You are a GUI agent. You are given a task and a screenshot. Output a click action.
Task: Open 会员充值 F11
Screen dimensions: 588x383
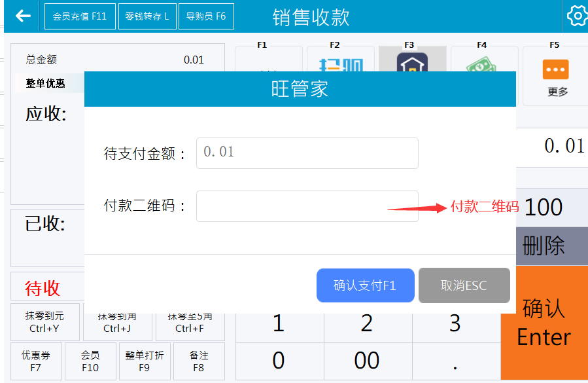[79, 16]
